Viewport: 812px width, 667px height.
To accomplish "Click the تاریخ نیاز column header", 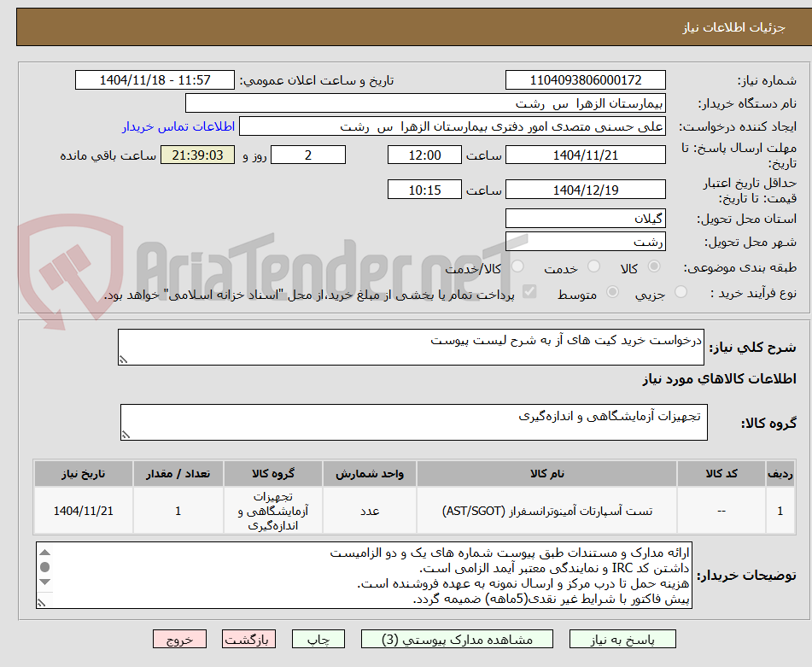I will pos(84,474).
